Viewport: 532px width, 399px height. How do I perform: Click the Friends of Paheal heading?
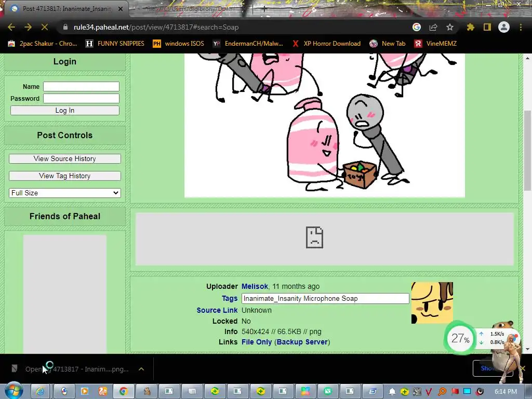(x=65, y=216)
